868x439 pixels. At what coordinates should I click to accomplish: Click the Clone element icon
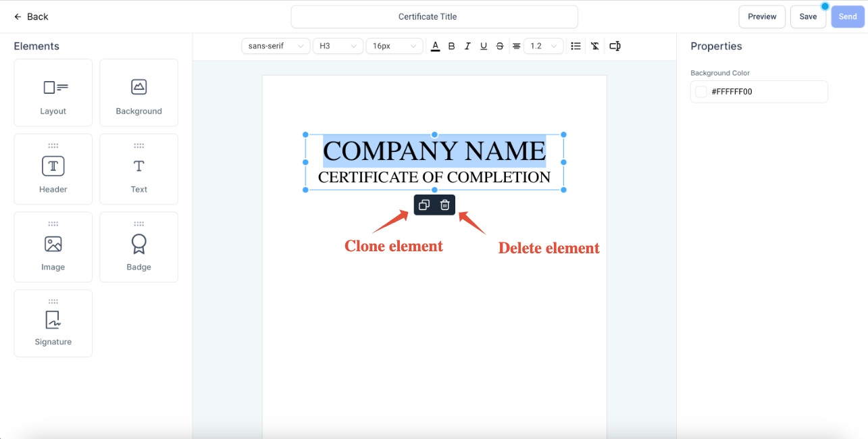pos(424,205)
